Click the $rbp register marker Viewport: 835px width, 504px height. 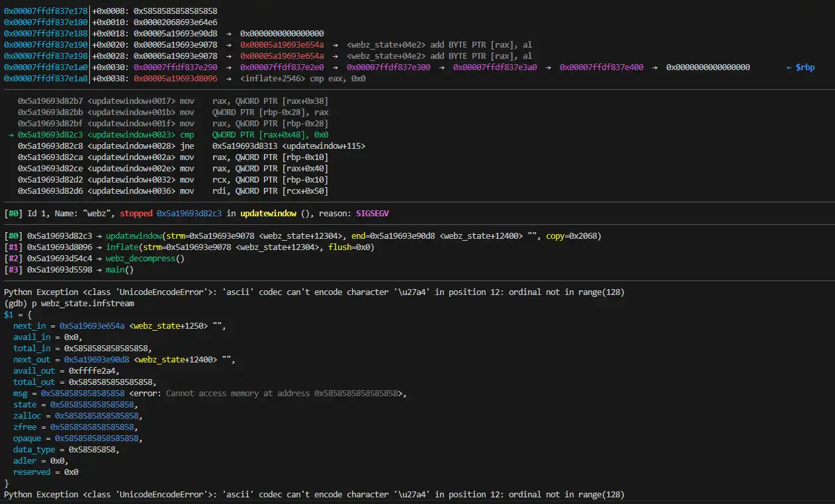(805, 67)
